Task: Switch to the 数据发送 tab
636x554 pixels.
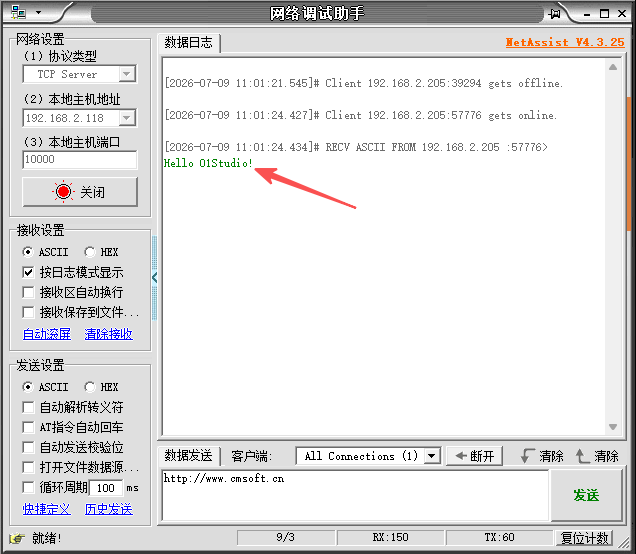Action: [189, 455]
